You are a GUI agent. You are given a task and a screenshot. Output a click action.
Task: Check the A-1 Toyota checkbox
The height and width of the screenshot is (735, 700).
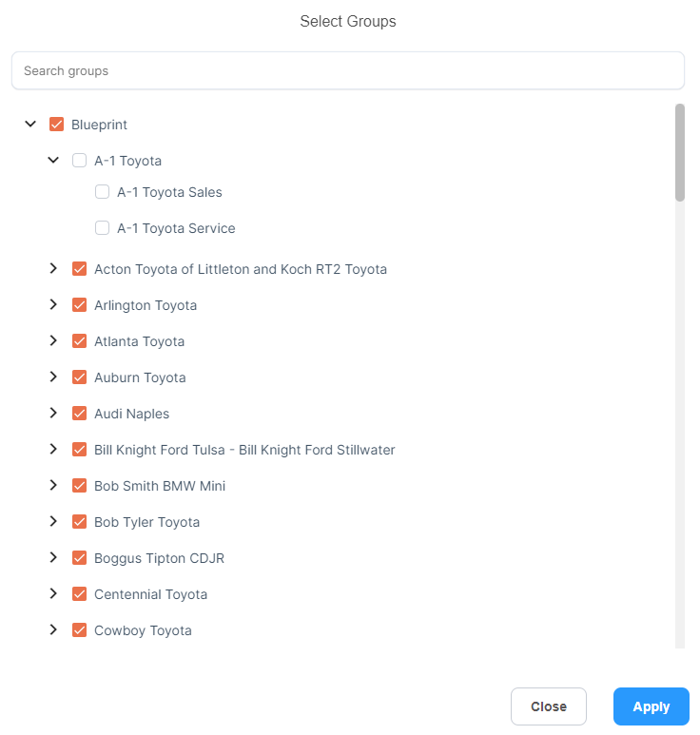tap(79, 161)
